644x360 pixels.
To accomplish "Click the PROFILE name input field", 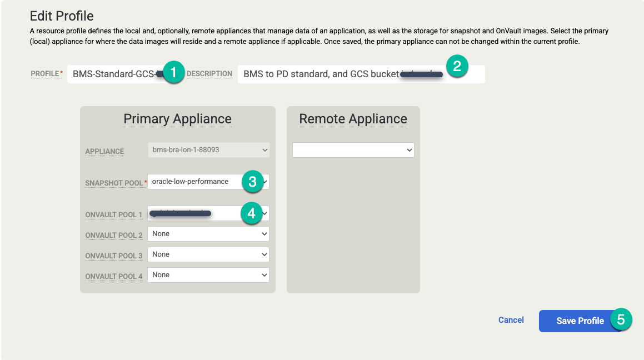I will (x=111, y=73).
